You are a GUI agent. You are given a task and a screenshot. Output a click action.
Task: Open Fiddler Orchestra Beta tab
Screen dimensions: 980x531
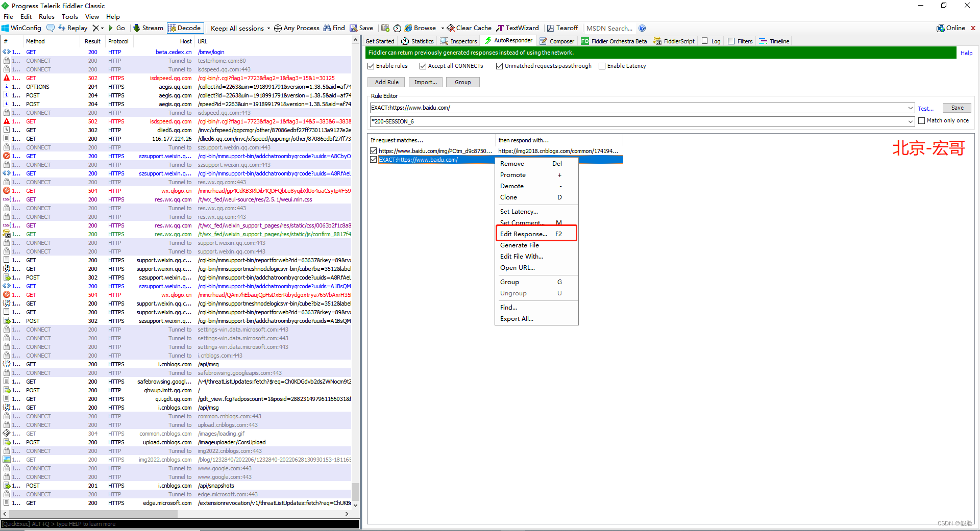coord(614,41)
